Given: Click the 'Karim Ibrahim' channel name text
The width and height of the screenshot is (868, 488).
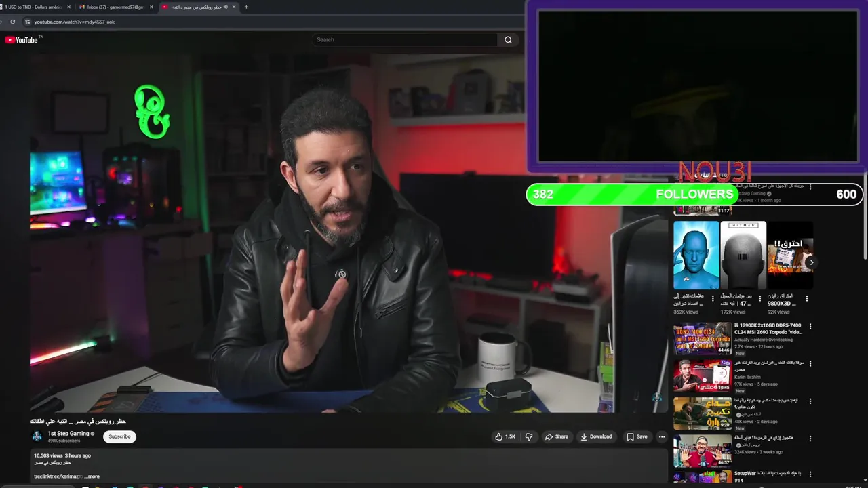Looking at the screenshot, I should pos(748,377).
